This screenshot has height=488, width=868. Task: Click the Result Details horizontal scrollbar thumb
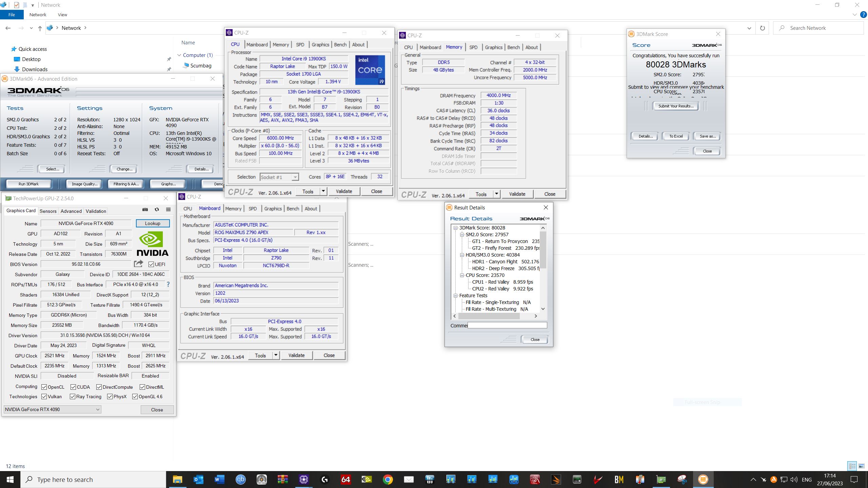489,316
